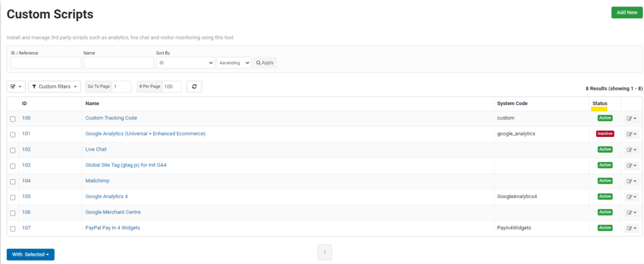
Task: Click the ID column header
Action: coord(25,104)
